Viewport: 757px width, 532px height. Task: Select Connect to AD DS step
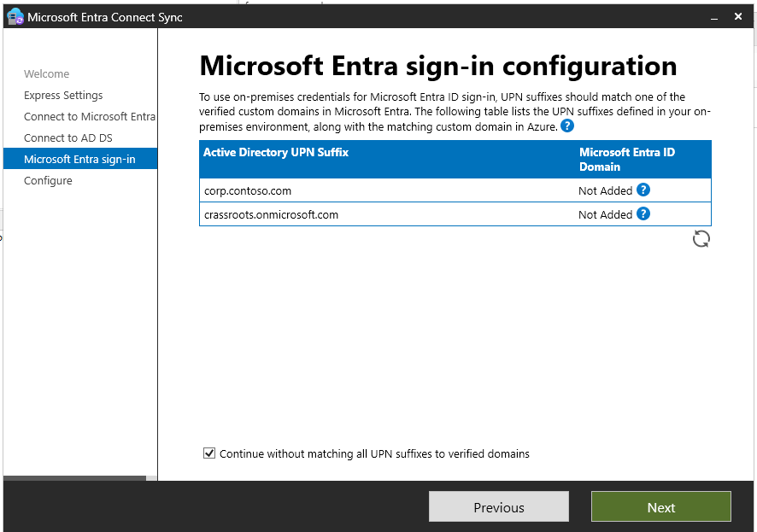[68, 138]
